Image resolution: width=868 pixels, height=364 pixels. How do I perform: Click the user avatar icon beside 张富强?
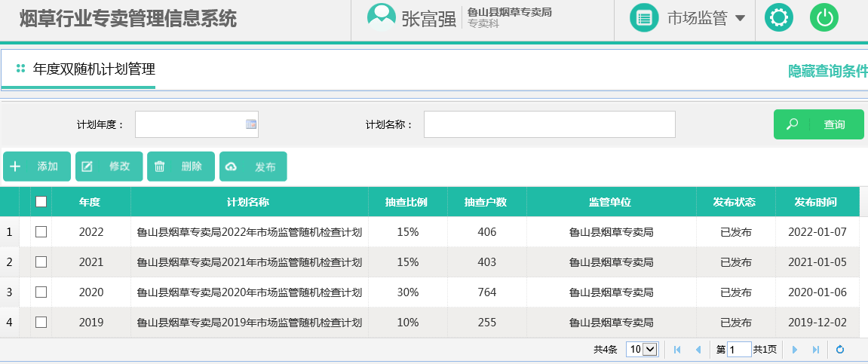[x=382, y=17]
